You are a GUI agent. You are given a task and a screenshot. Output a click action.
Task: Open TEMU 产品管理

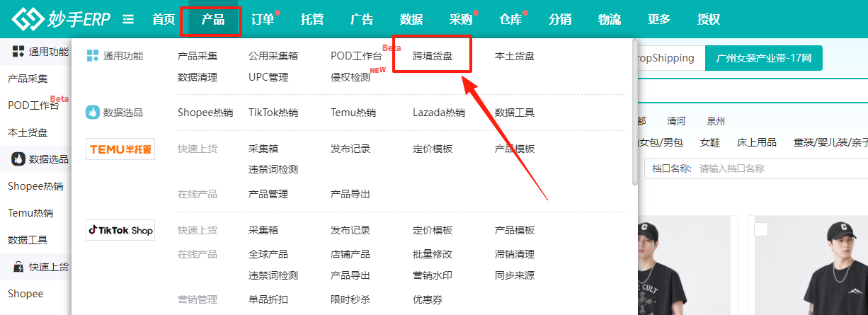point(268,194)
